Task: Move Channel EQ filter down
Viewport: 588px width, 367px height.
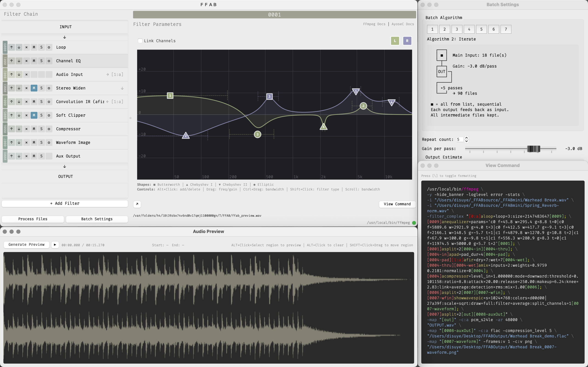Action: pyautogui.click(x=19, y=61)
